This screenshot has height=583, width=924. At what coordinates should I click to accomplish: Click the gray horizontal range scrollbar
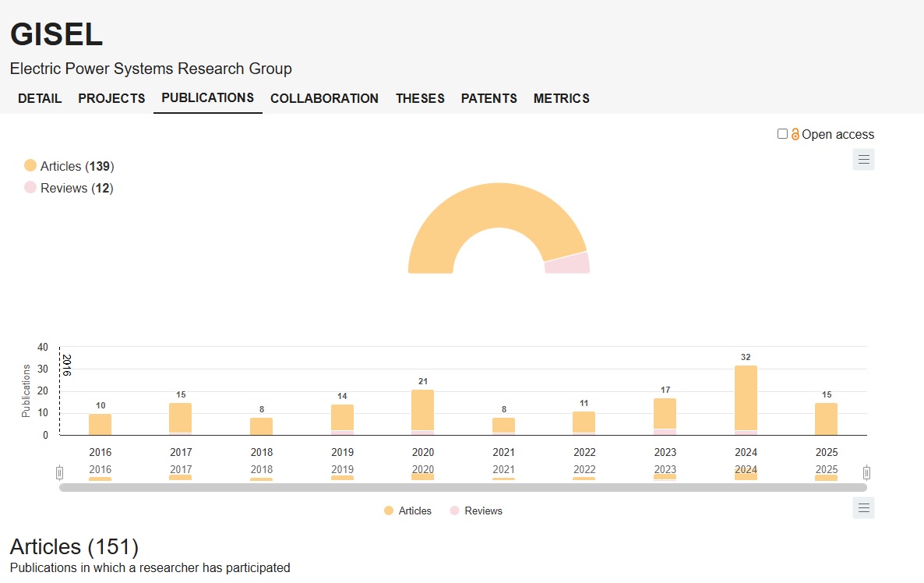click(463, 487)
